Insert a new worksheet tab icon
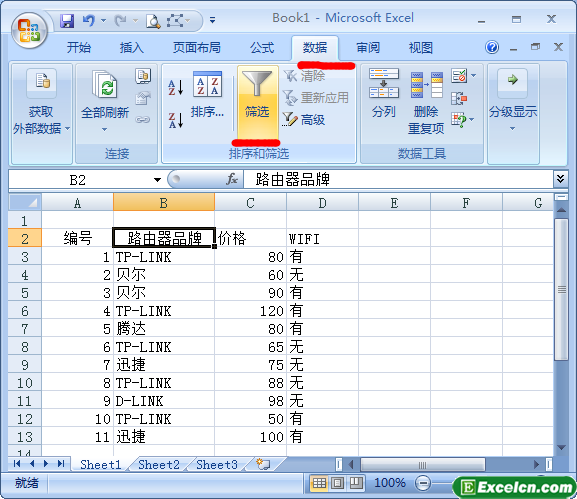 coord(263,464)
